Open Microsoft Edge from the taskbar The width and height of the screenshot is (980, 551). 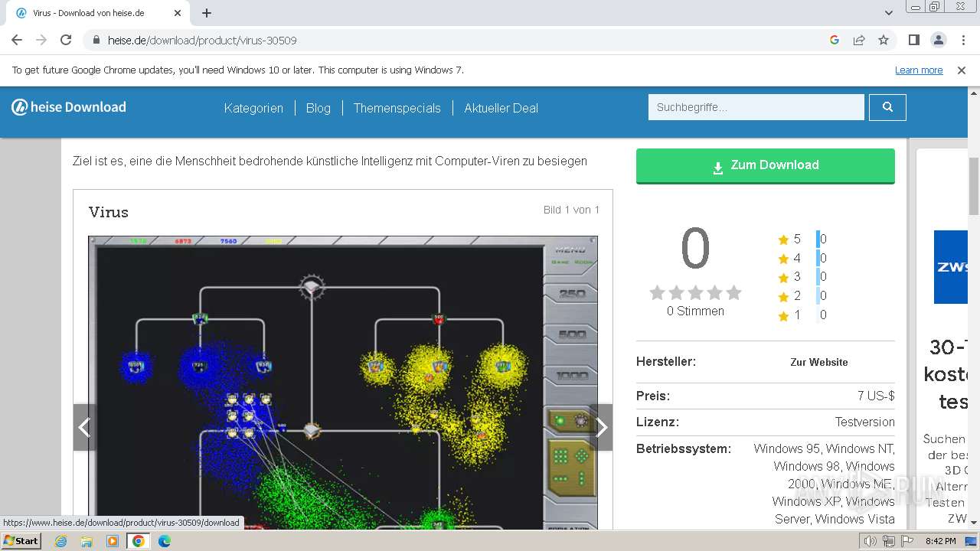[x=165, y=541]
